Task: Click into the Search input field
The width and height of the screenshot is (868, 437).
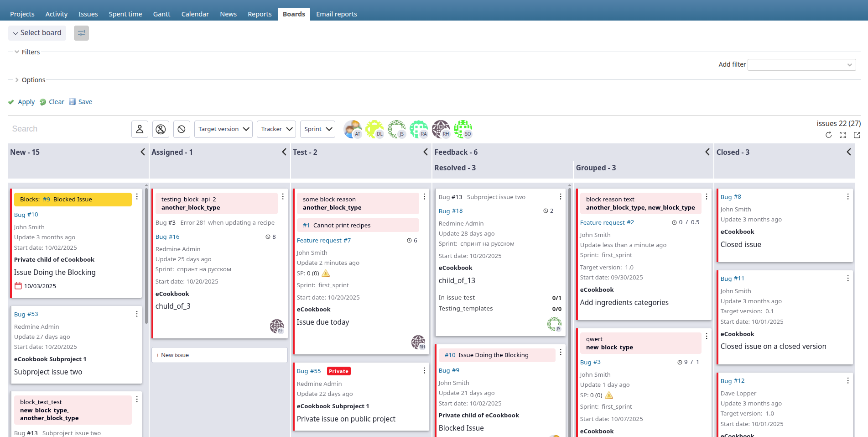Action: 68,129
